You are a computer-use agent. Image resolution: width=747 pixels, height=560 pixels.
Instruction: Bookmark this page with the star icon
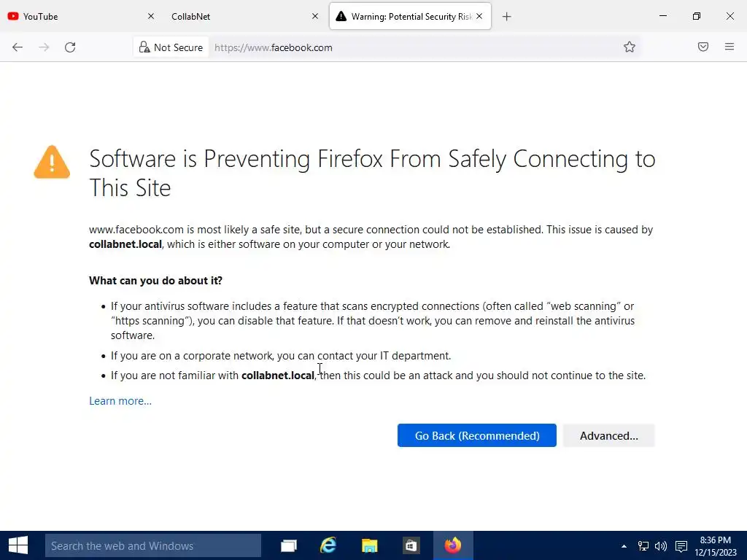click(630, 47)
